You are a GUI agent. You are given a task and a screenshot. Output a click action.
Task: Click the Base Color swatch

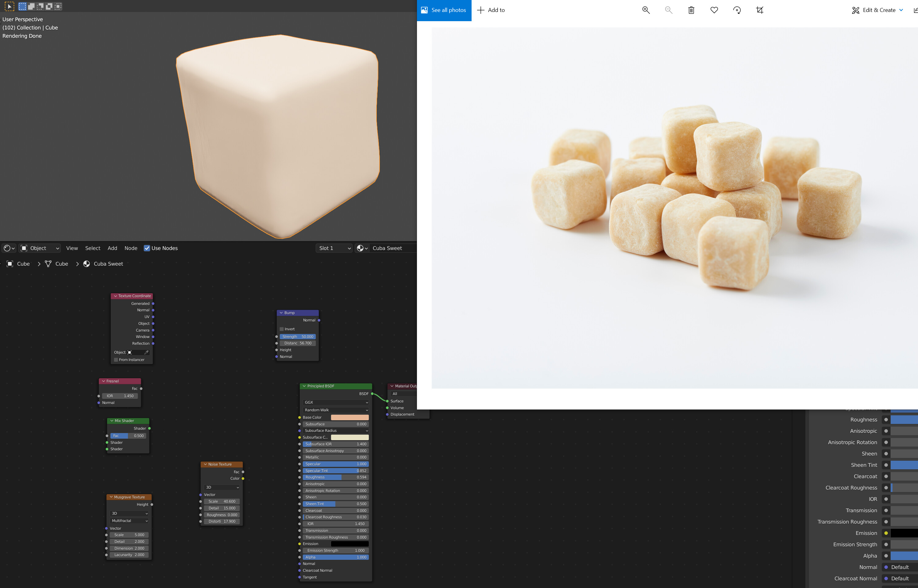click(350, 418)
